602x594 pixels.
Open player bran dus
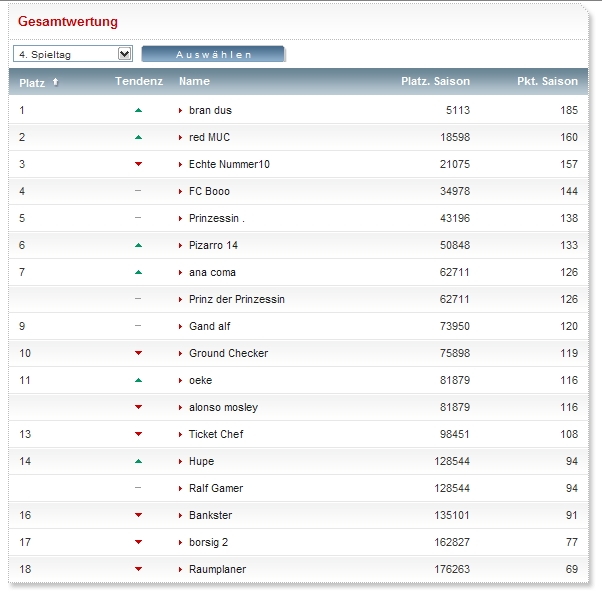(x=210, y=110)
